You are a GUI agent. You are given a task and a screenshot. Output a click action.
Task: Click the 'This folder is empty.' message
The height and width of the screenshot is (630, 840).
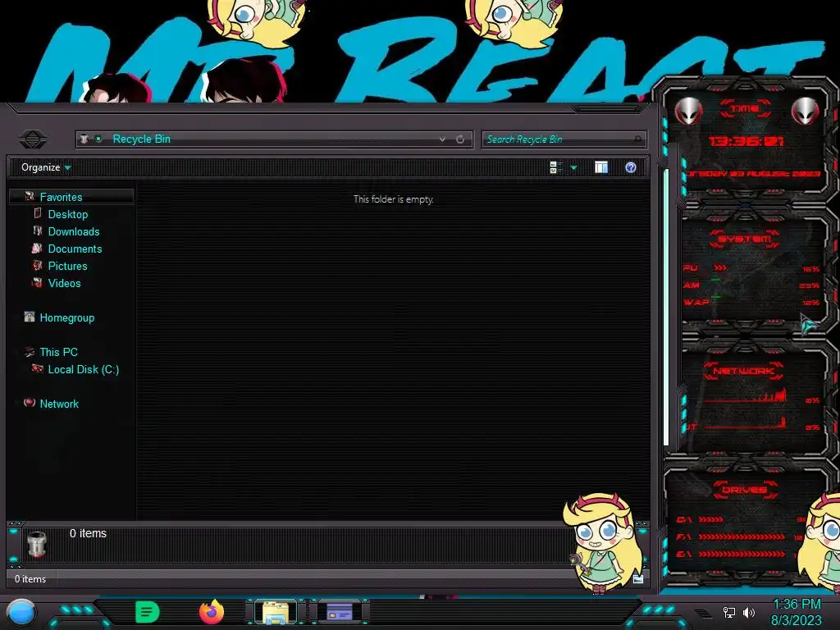tap(393, 199)
